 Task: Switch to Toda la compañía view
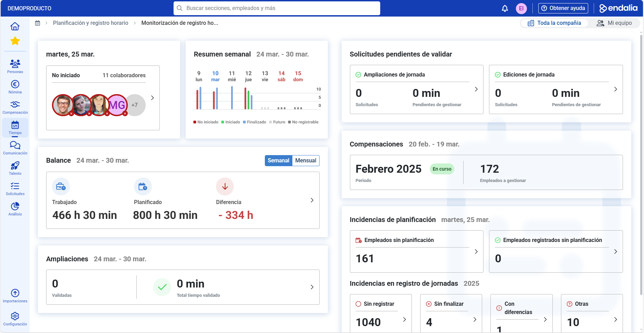554,23
